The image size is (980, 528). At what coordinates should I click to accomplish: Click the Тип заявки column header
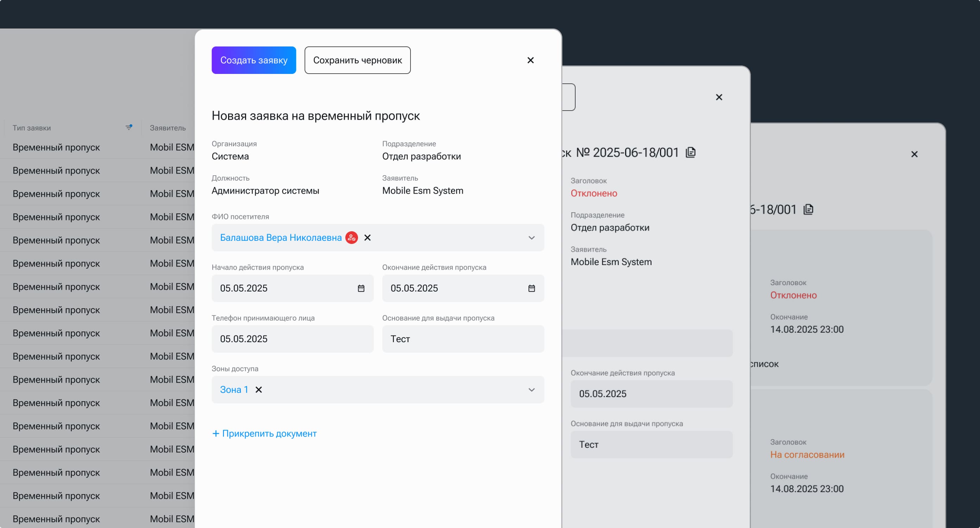[x=32, y=128]
